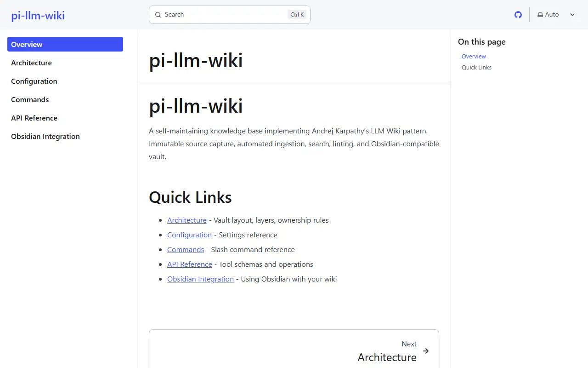Click 'Tool schemas and operations' description text
Image resolution: width=588 pixels, height=368 pixels.
coord(266,264)
